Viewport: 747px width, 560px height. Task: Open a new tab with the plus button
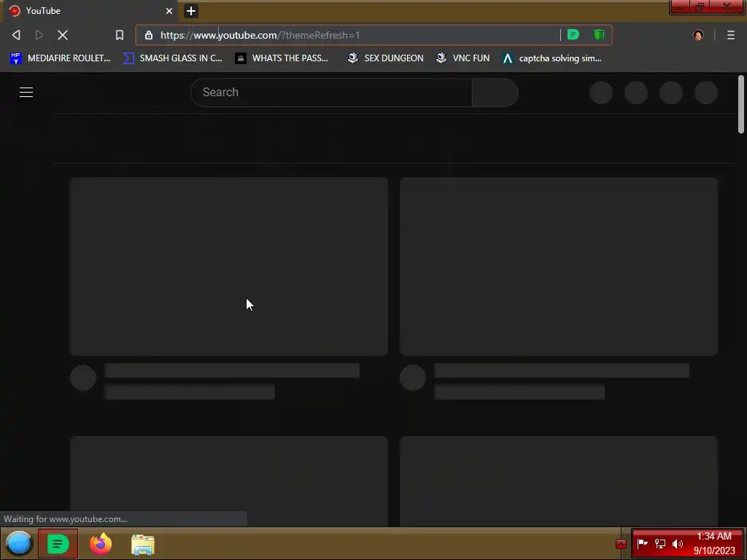tap(191, 11)
